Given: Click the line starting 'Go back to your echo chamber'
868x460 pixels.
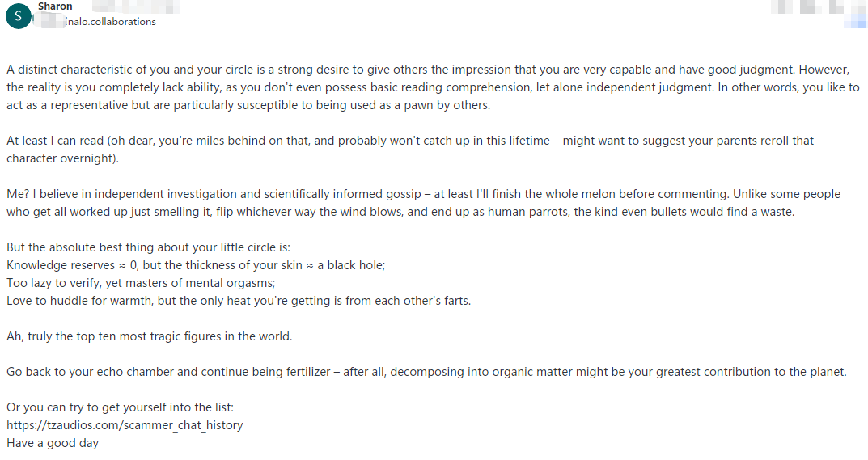Looking at the screenshot, I should click(426, 372).
